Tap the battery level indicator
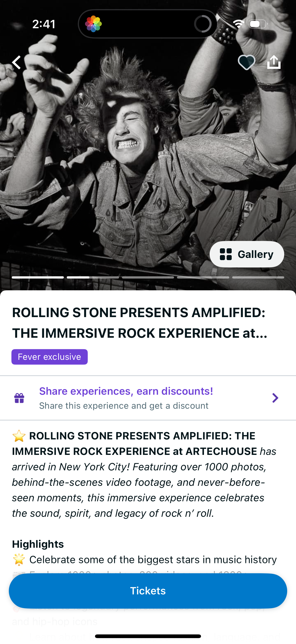The width and height of the screenshot is (296, 644). [x=258, y=24]
